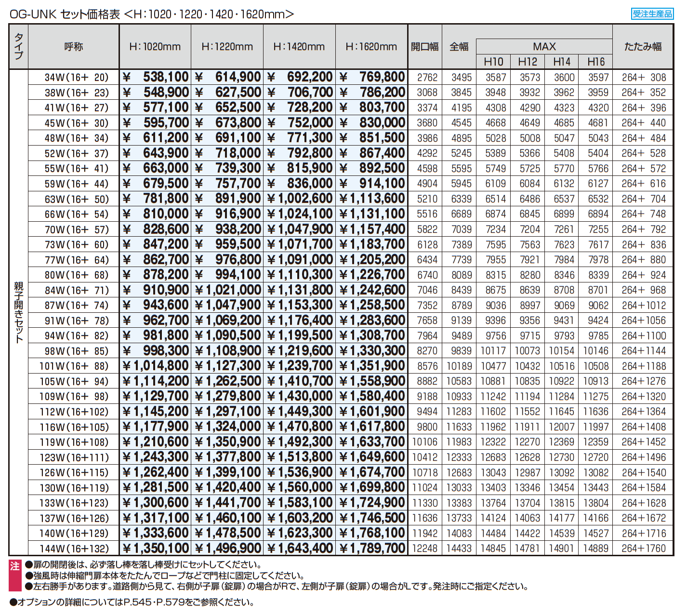Click the H:1420mm column header
Screen dimensions: 687x616
[299, 47]
